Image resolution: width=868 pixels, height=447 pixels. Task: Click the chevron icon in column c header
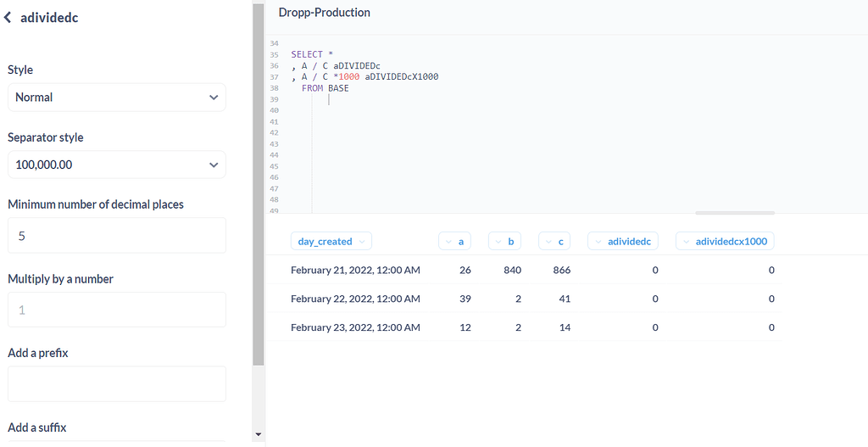[x=548, y=242]
